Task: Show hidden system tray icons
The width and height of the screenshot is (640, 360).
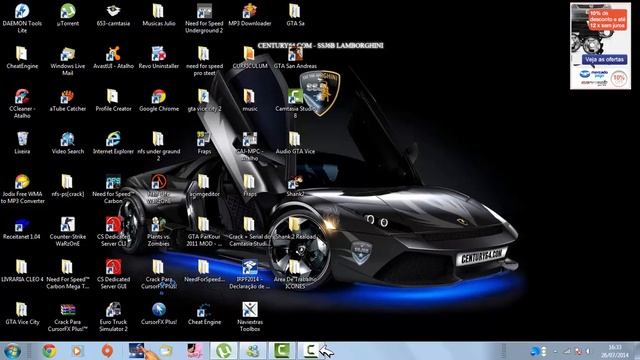Action: click(555, 351)
